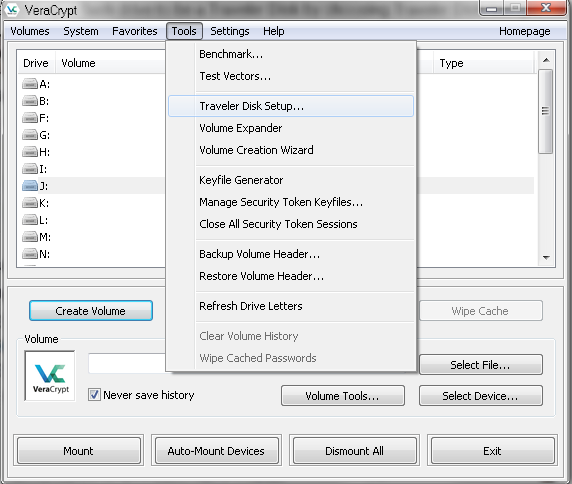Screen dimensions: 572x484
Task: Select the N: drive icon
Action: click(x=30, y=254)
